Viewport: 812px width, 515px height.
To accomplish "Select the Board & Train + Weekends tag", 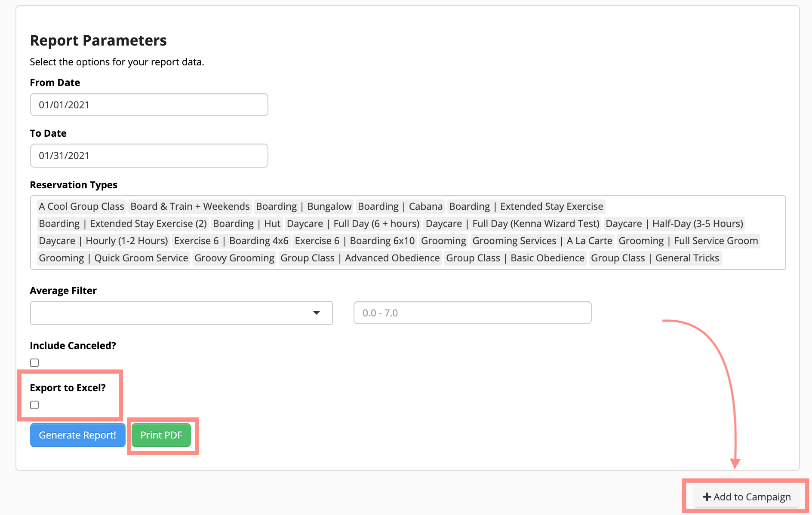I will coord(190,206).
